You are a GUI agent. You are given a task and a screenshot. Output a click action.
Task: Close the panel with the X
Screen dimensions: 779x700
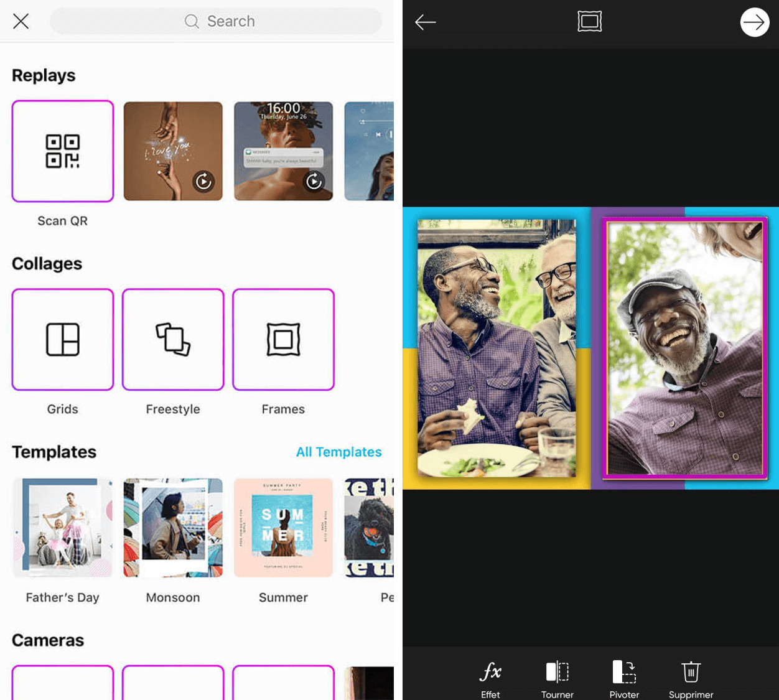tap(20, 21)
